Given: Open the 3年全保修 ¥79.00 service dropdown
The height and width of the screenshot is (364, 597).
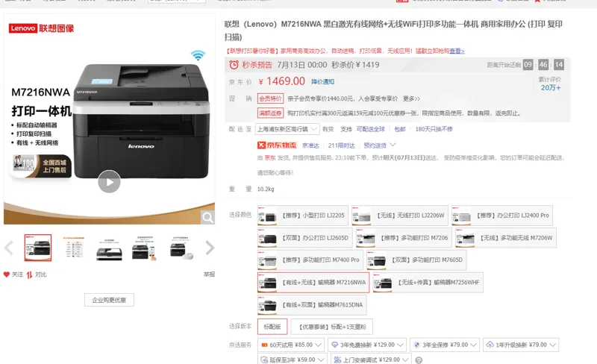Looking at the screenshot, I should tap(445, 345).
